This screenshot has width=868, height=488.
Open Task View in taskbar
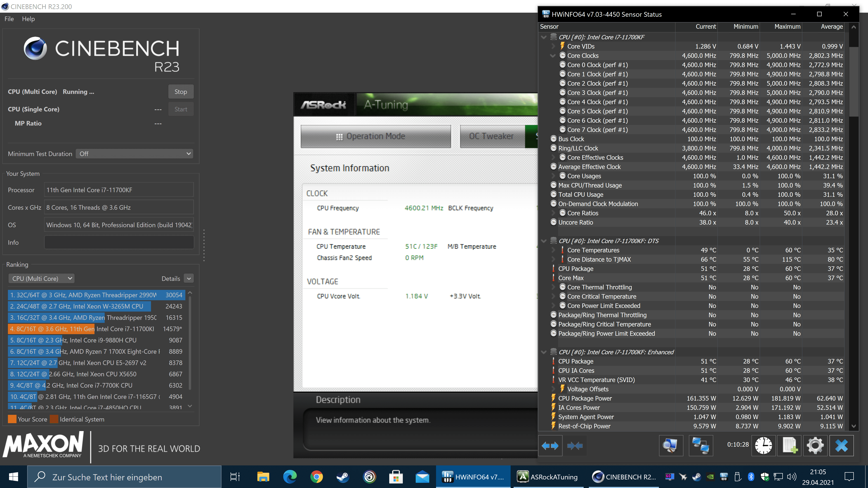pos(235,477)
